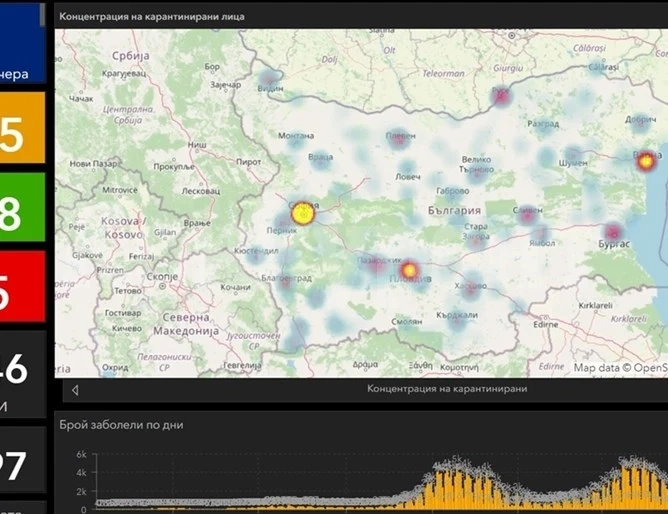Click the Хасково city label
The height and width of the screenshot is (514, 668).
tap(470, 286)
